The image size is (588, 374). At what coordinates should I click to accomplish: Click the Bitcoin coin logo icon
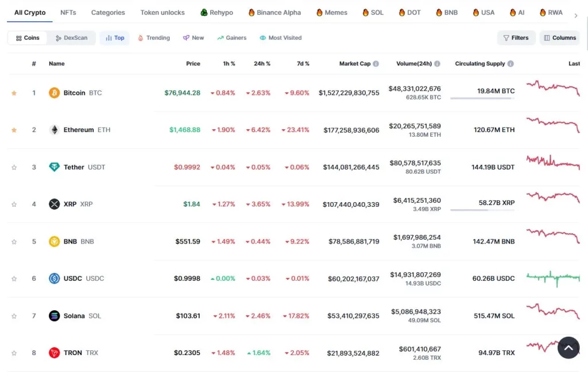(54, 92)
